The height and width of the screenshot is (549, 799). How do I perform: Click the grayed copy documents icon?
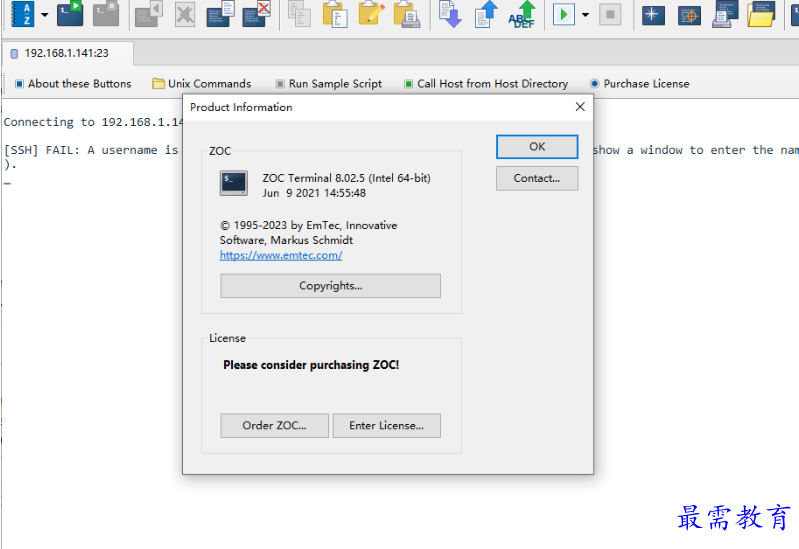[x=300, y=14]
